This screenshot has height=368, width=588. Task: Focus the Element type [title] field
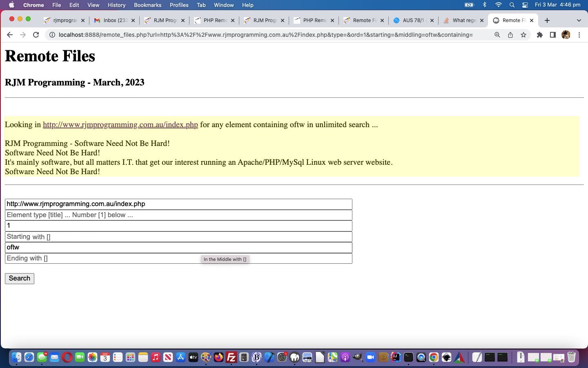[x=178, y=215]
